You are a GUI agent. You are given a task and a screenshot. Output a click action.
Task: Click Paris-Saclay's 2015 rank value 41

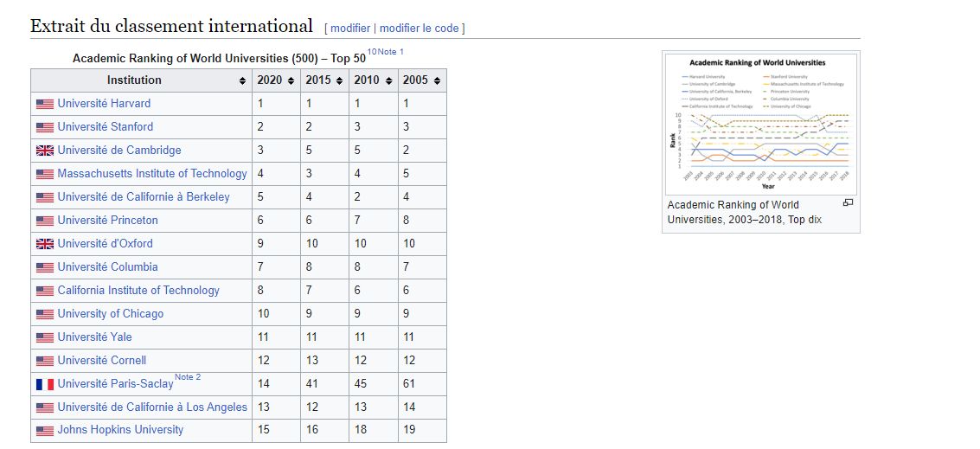point(311,384)
